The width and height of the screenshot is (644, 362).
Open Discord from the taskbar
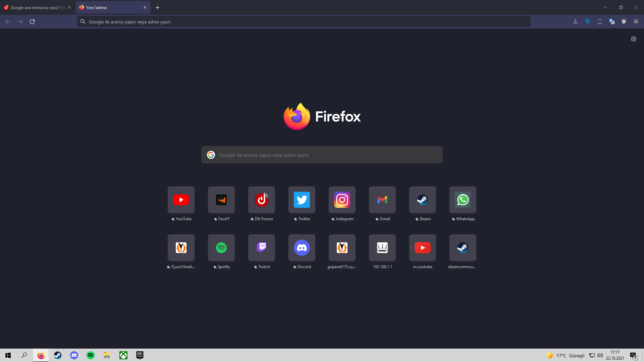pyautogui.click(x=74, y=355)
